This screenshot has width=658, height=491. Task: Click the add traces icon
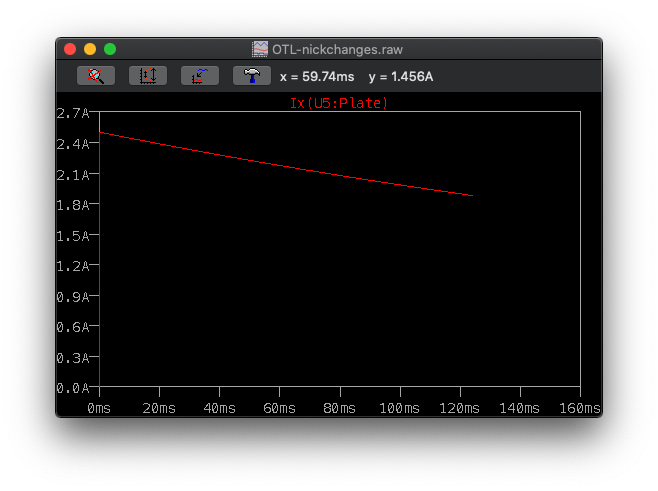click(200, 76)
